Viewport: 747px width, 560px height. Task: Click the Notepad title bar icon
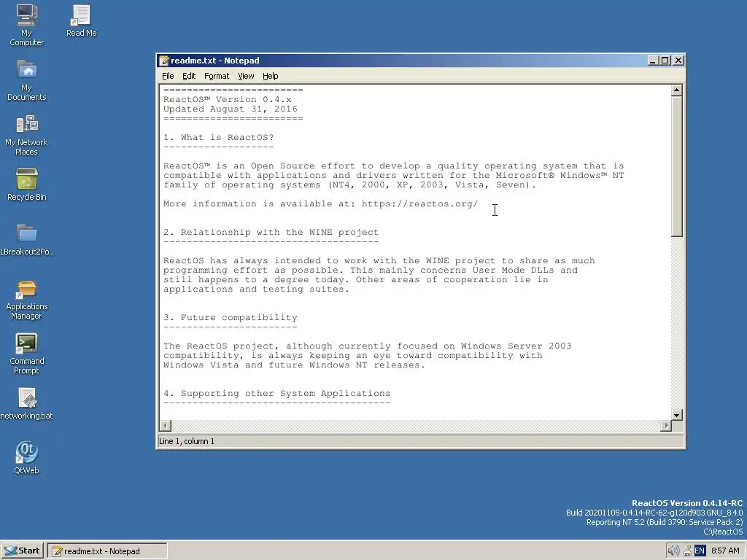164,61
